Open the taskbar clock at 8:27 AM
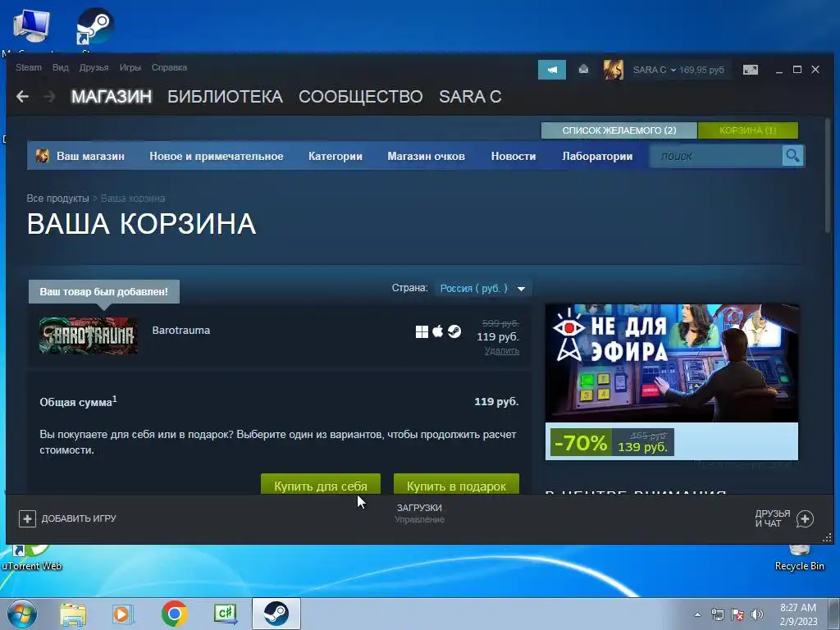Image resolution: width=840 pixels, height=630 pixels. pos(798,614)
